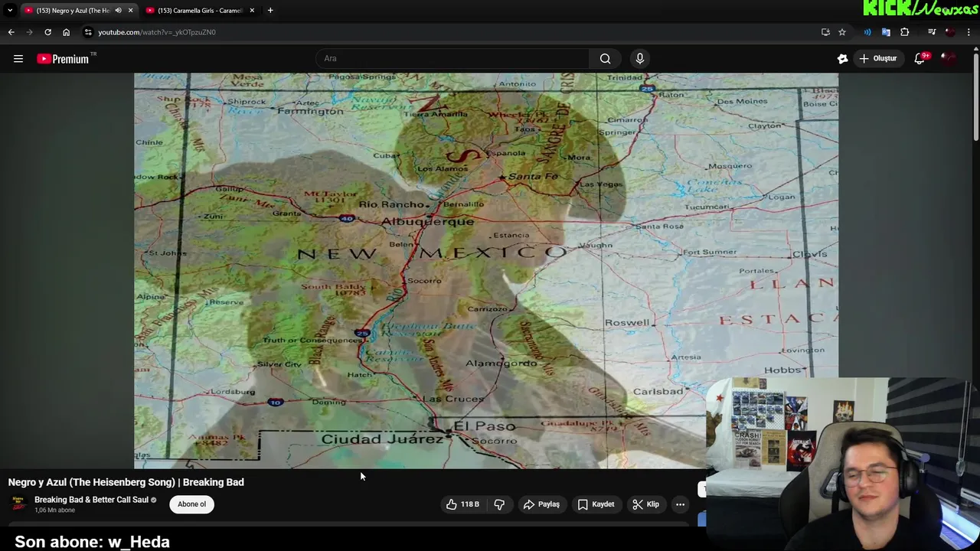The image size is (980, 551).
Task: Start voice search with microphone
Action: click(640, 58)
